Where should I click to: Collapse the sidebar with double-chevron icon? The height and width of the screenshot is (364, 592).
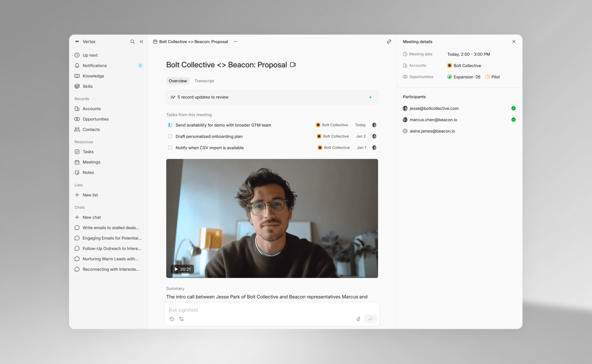[141, 42]
